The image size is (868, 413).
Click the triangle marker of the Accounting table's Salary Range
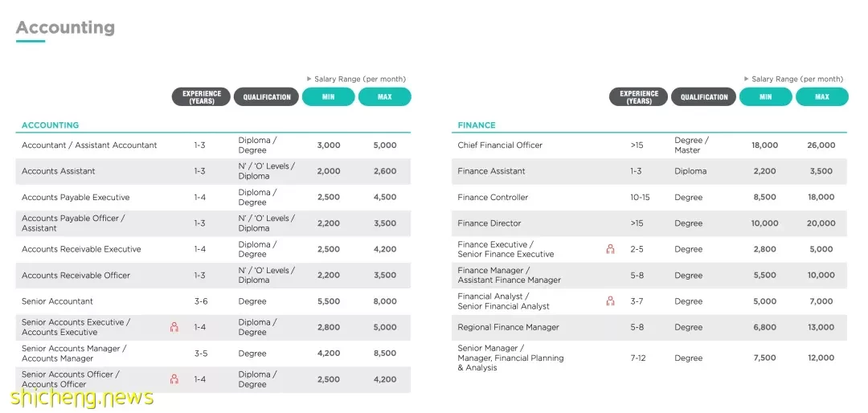(x=309, y=80)
